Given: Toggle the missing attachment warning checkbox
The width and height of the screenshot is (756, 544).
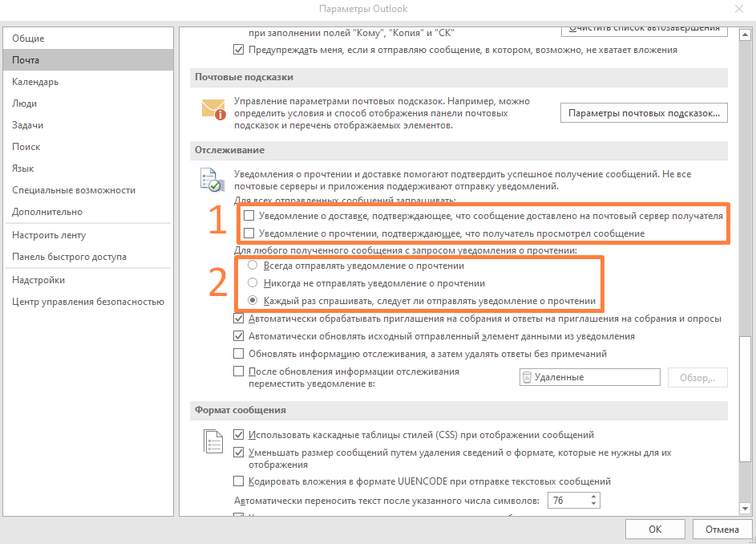Looking at the screenshot, I should coord(239,50).
